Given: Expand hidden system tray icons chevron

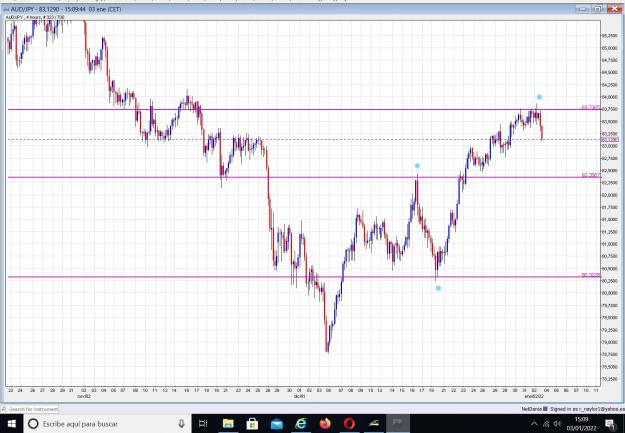Looking at the screenshot, I should 535,424.
